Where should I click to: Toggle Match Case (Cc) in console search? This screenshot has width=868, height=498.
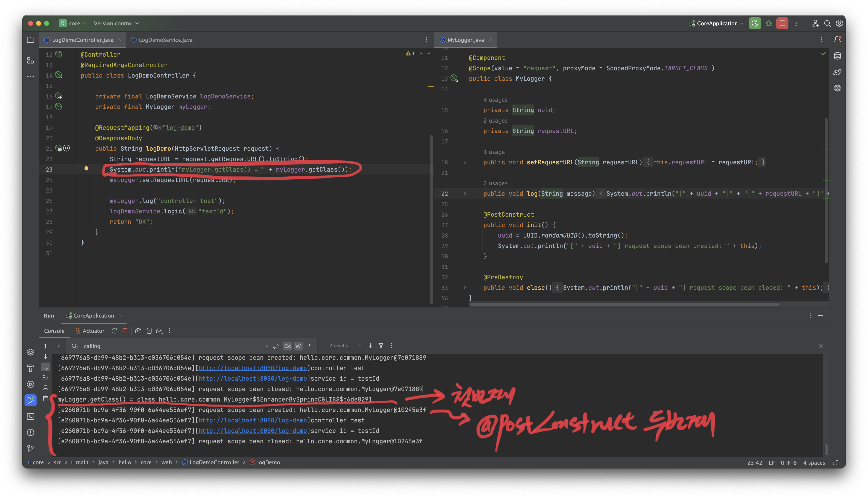coord(288,346)
